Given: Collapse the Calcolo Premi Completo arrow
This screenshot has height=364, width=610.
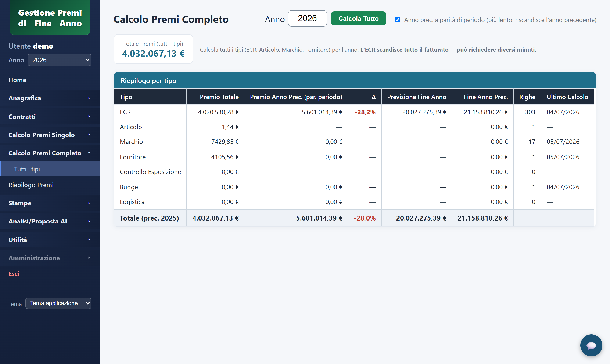Looking at the screenshot, I should coord(89,153).
